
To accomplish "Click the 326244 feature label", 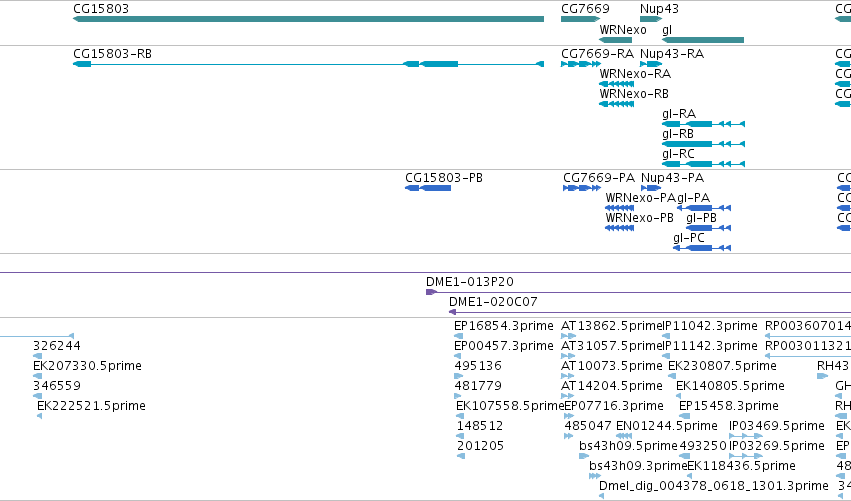I will coord(56,346).
